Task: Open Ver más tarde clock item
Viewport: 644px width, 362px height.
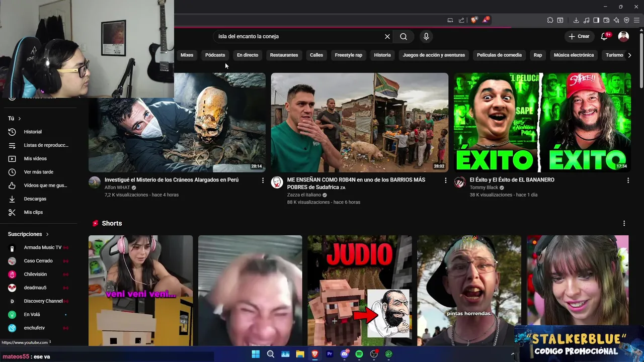Action: (39, 172)
